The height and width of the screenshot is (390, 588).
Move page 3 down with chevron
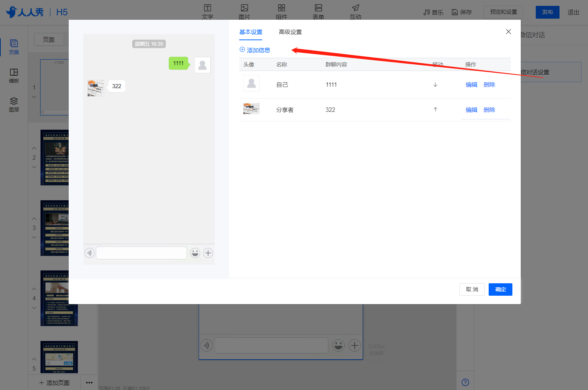click(x=34, y=237)
